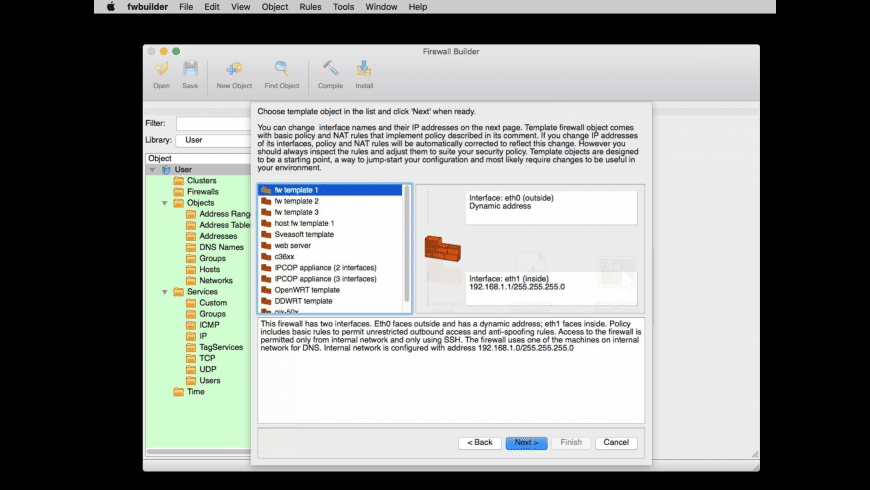Select fw template 1 in list

pos(331,190)
